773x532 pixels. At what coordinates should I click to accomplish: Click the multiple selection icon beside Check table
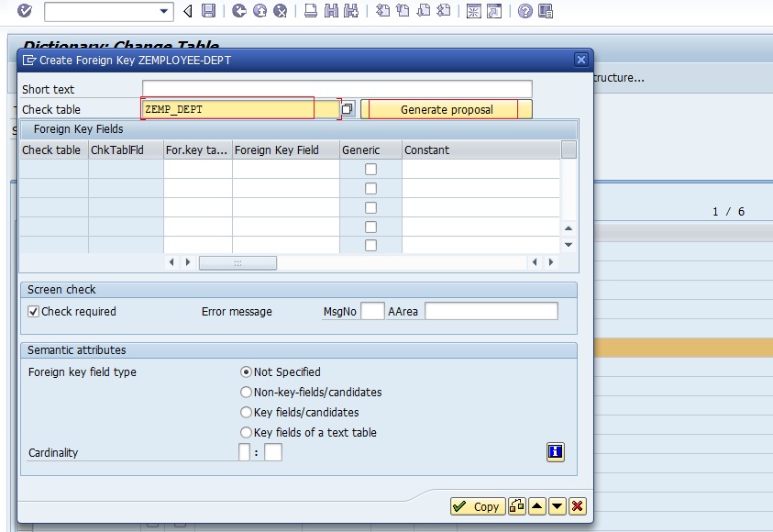coord(347,109)
